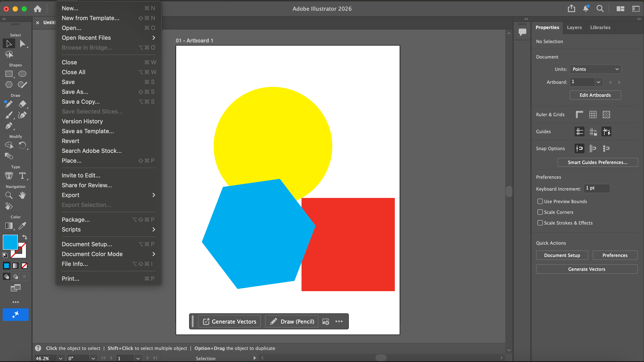Click the Keyboard Increment input field

(x=597, y=188)
